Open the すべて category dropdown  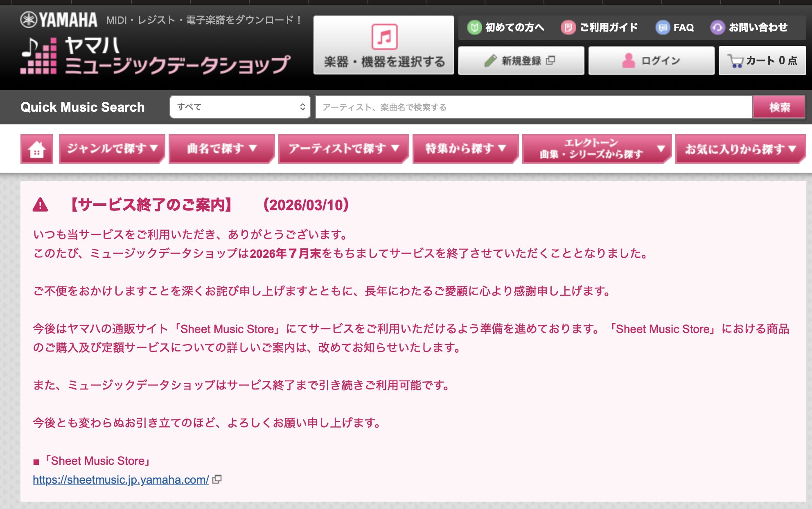coord(240,107)
